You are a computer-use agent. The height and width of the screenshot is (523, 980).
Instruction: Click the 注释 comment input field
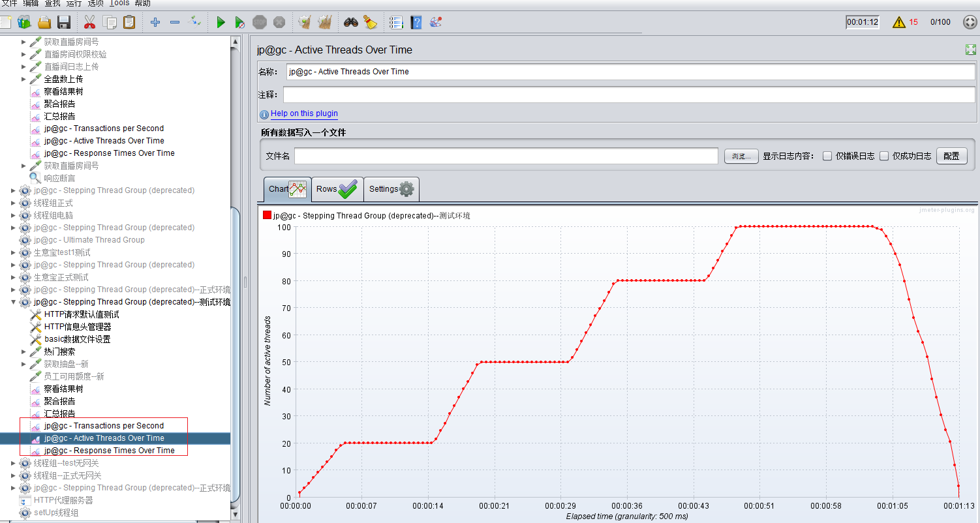[x=629, y=95]
